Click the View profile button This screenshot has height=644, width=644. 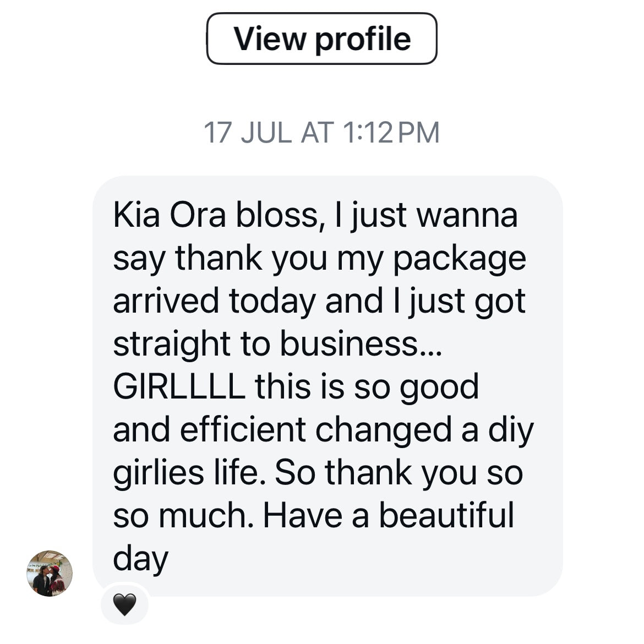click(x=321, y=39)
